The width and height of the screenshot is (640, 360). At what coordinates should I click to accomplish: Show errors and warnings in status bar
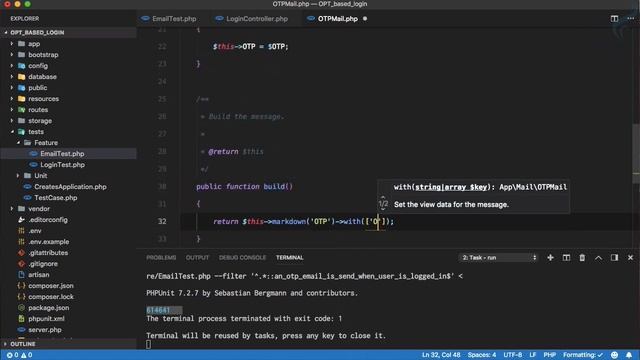[x=19, y=355]
